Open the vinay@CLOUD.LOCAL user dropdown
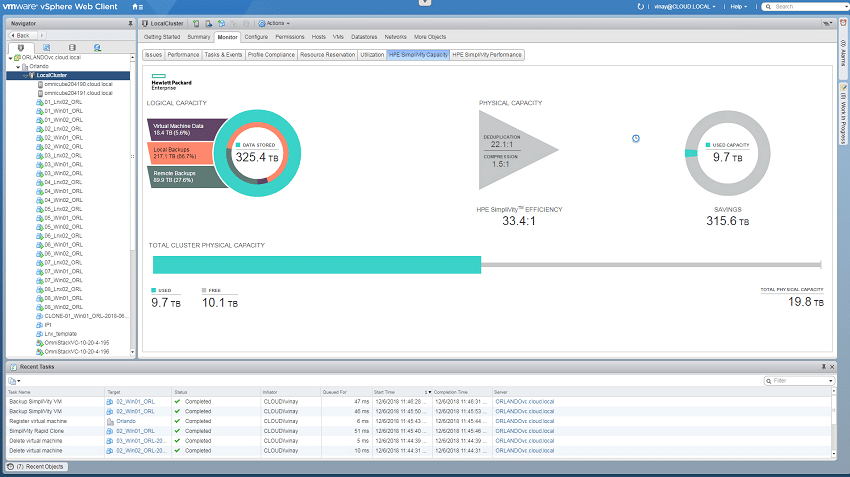850x477 pixels. [x=685, y=7]
